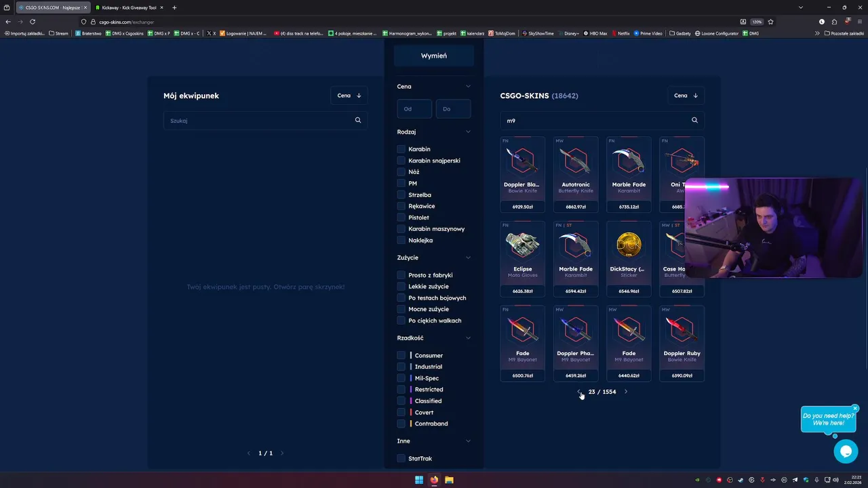868x488 pixels.
Task: Close the 'Do you need help?' popup
Action: (855, 409)
